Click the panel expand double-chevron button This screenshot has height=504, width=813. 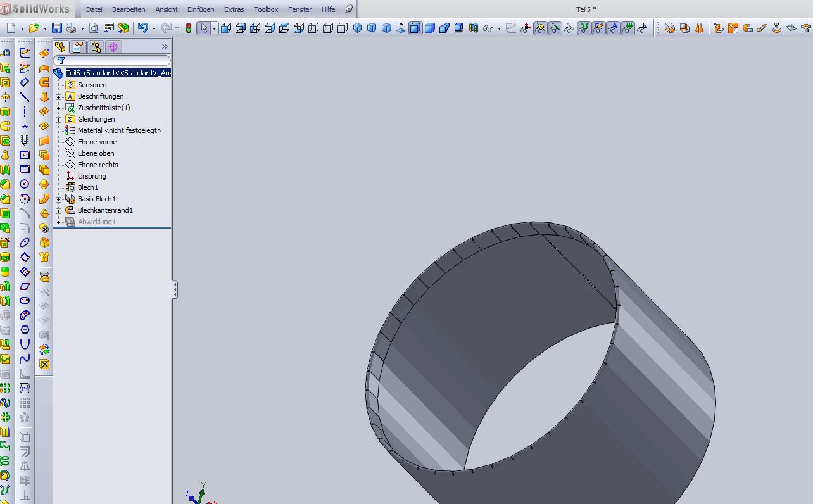point(165,47)
